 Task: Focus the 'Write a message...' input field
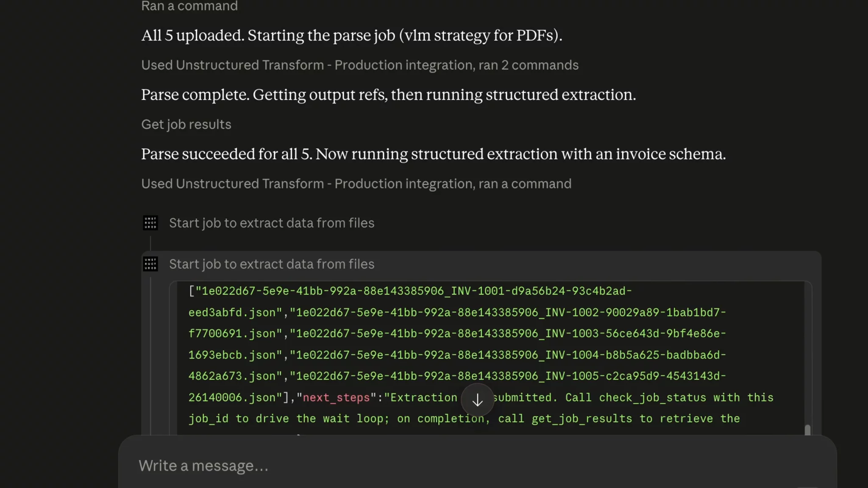(477, 466)
